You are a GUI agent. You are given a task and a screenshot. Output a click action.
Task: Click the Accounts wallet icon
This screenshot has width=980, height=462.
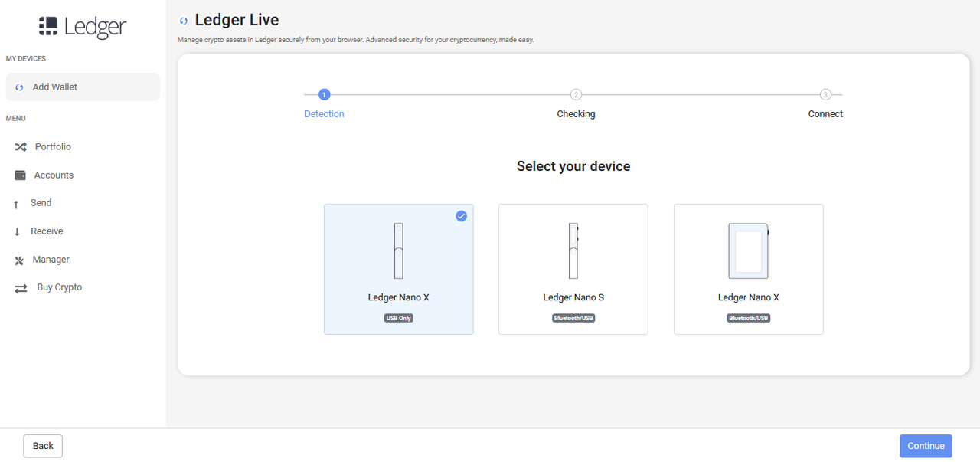click(x=21, y=175)
